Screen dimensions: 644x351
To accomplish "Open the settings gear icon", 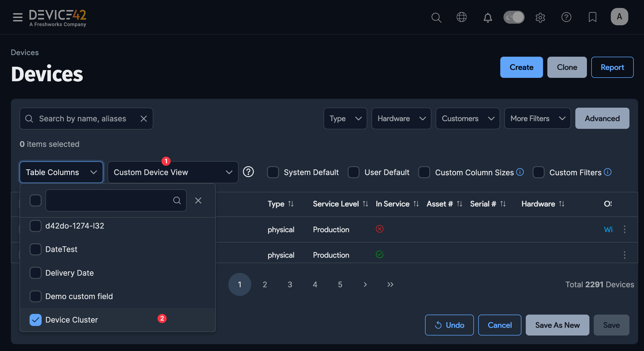I will coord(540,18).
